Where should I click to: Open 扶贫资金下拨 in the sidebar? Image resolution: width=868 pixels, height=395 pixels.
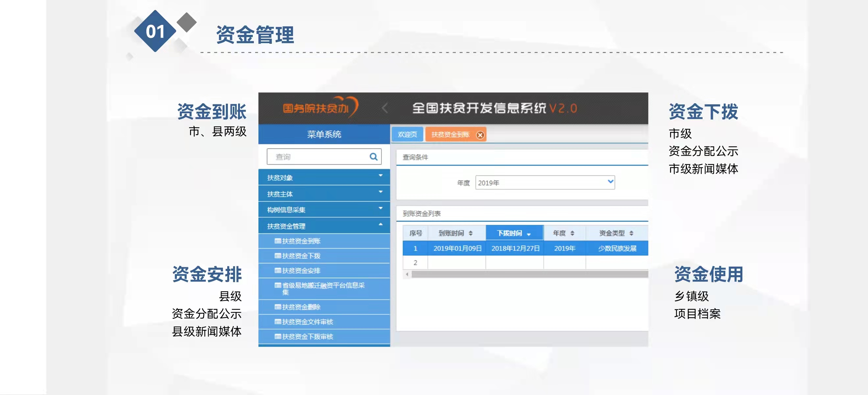[324, 256]
